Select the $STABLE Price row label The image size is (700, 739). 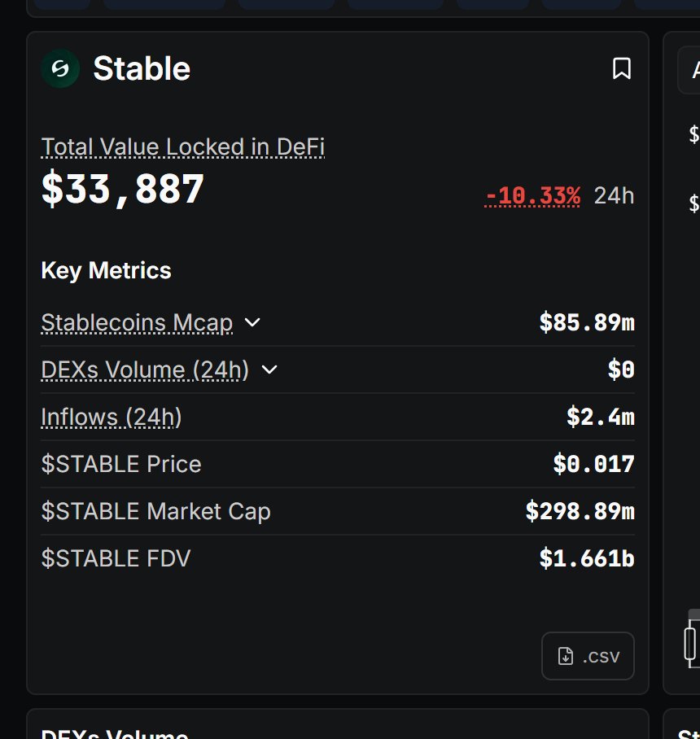(121, 465)
